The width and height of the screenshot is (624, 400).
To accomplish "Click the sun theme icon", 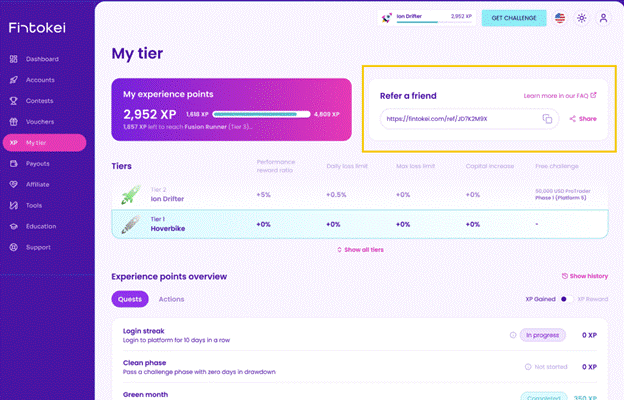I will point(583,18).
